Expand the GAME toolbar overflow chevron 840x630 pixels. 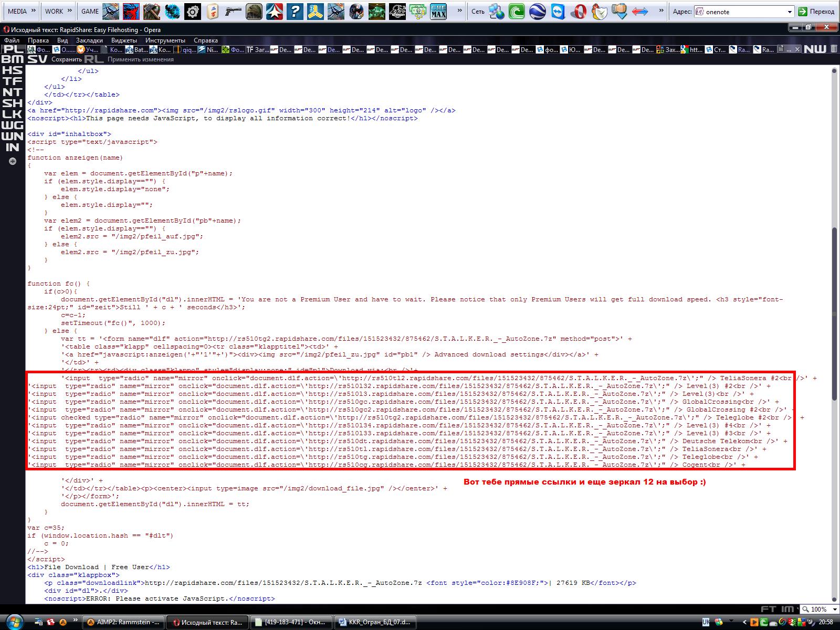tap(460, 11)
